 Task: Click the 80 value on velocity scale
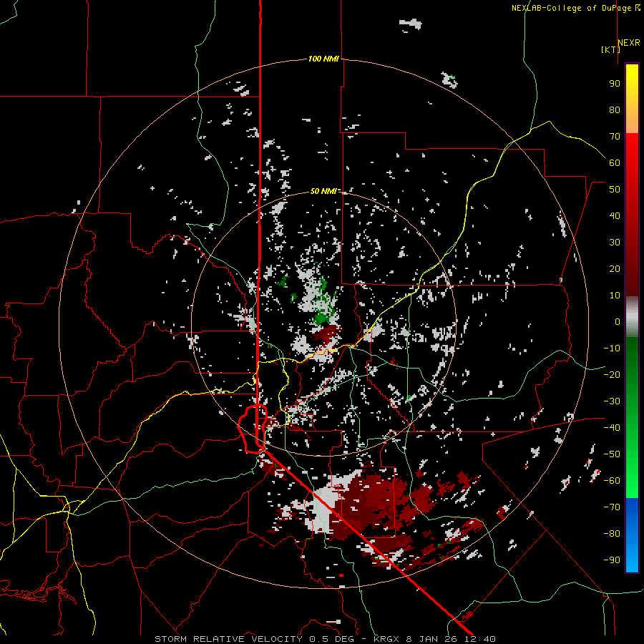[615, 110]
